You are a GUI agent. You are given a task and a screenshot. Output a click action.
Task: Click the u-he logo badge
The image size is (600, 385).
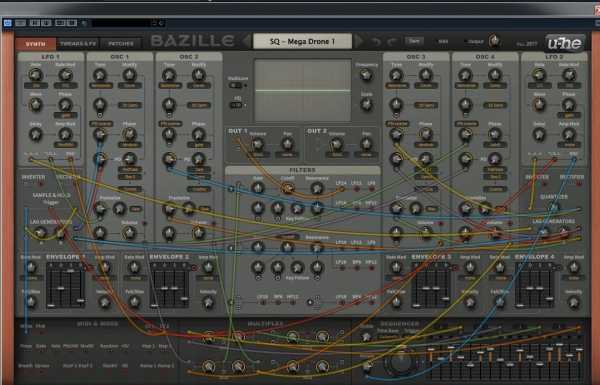pos(565,44)
